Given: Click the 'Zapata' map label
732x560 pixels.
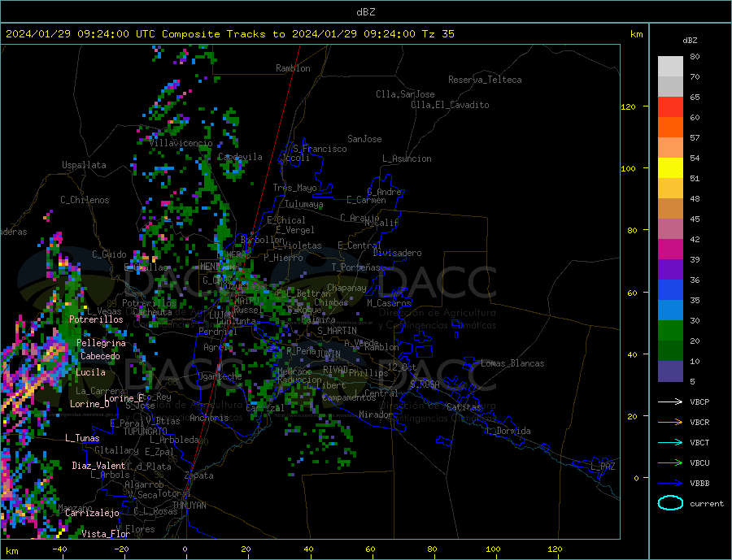Looking at the screenshot, I should 199,475.
